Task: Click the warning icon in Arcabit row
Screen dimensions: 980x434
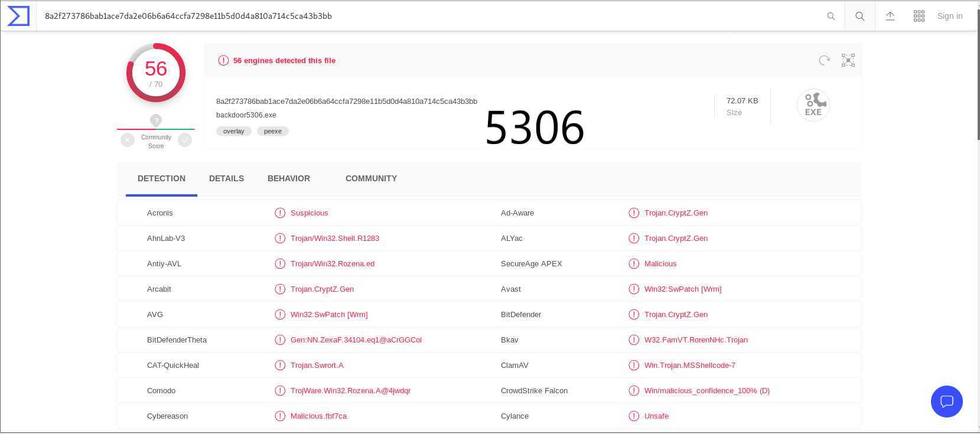Action: click(x=280, y=289)
